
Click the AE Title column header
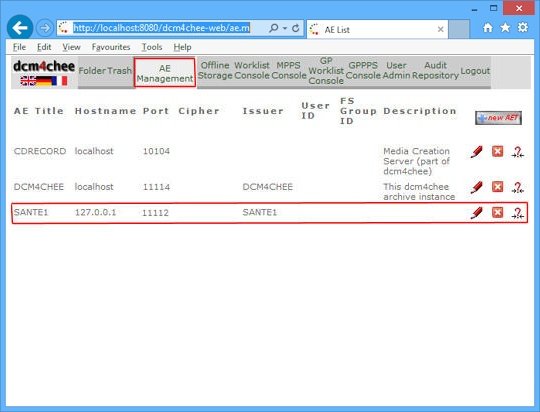click(x=39, y=111)
